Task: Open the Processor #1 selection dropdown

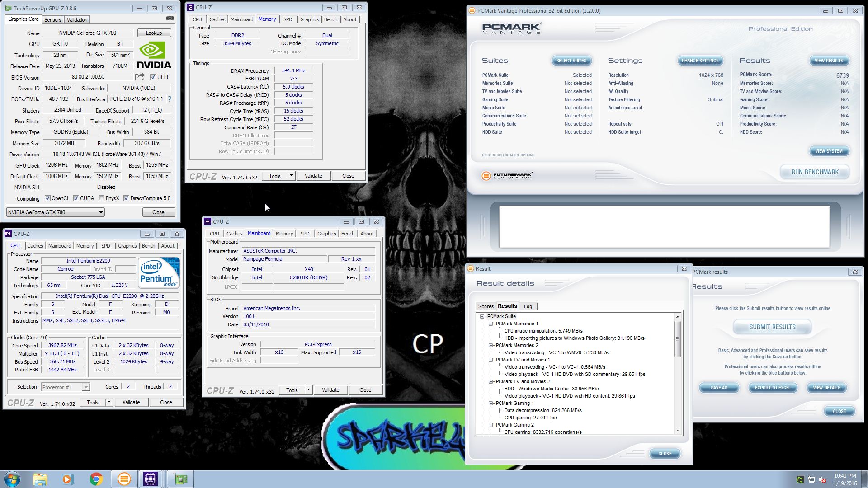Action: click(66, 387)
